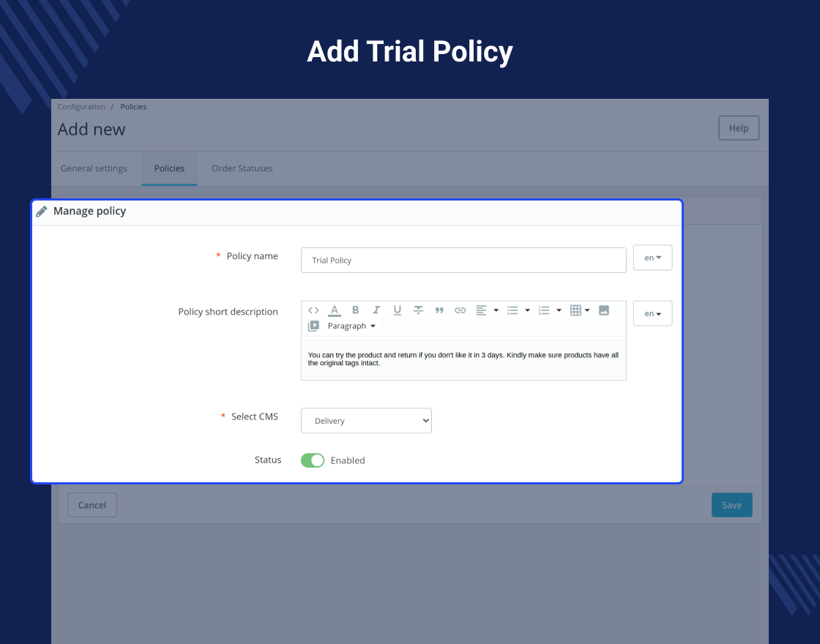The image size is (820, 644).
Task: Click the Status label
Action: click(268, 460)
